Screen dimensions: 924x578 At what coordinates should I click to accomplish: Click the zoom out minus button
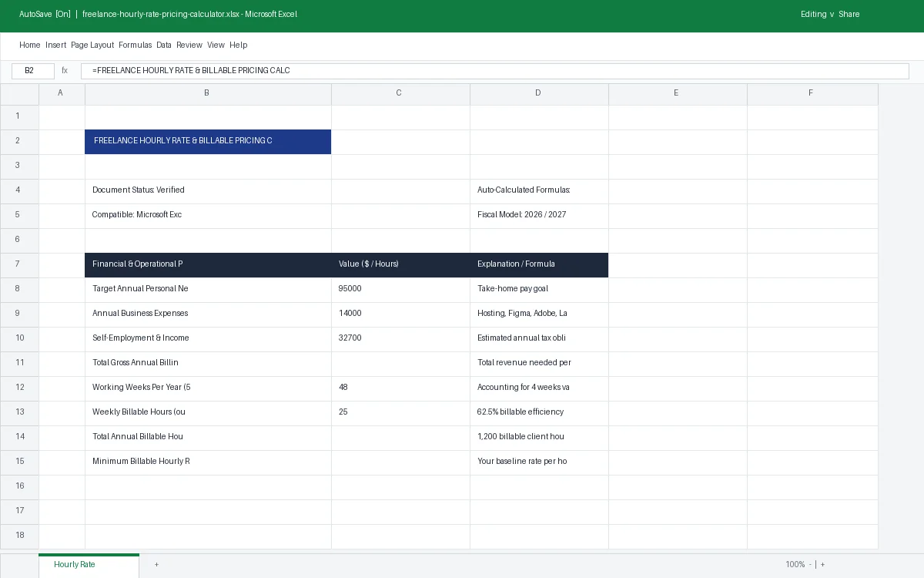[810, 565]
